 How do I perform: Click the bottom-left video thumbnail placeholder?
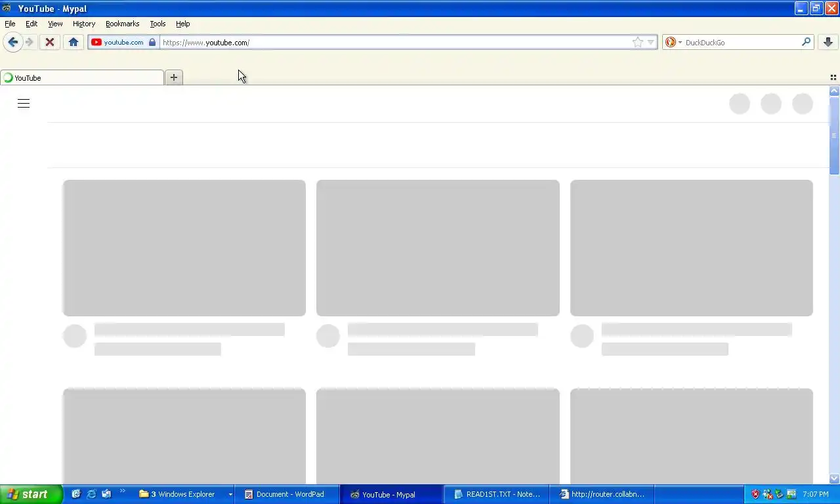[x=184, y=436]
